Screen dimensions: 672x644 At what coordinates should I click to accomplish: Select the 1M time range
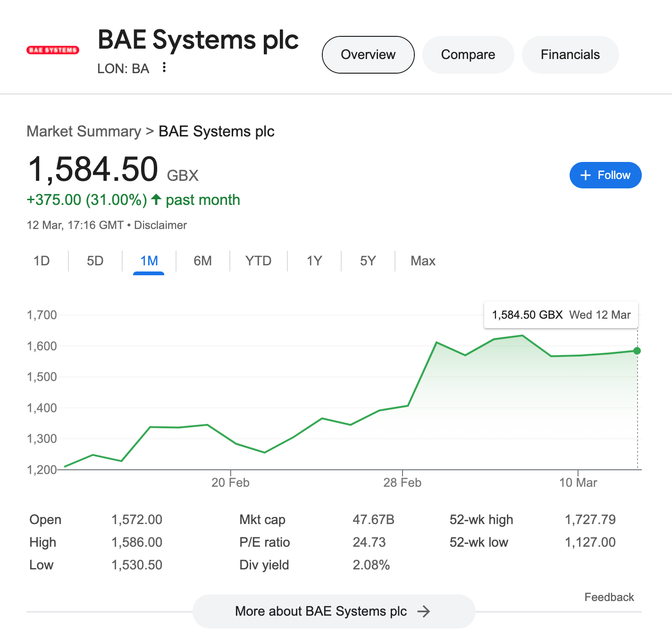(149, 261)
